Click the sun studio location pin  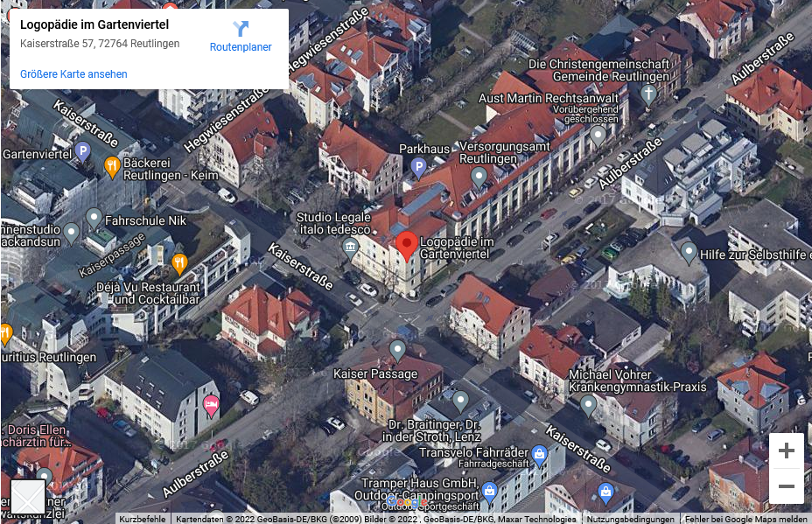coord(71,233)
